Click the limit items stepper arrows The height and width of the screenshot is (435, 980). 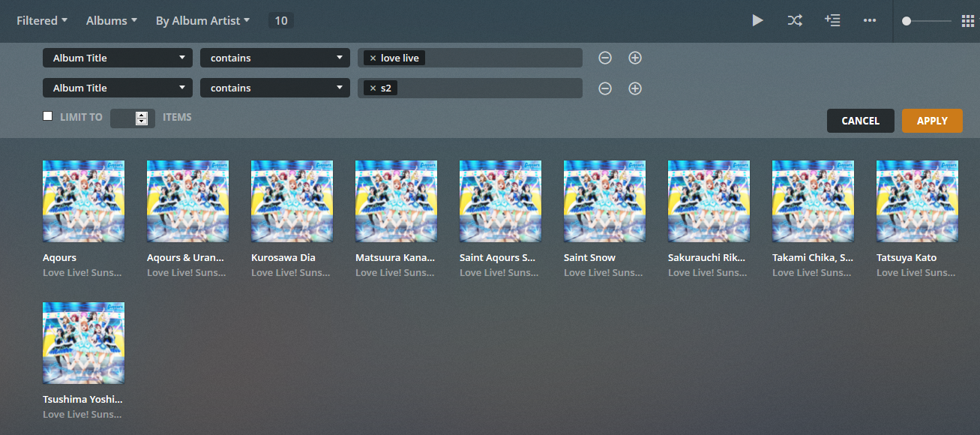point(141,118)
